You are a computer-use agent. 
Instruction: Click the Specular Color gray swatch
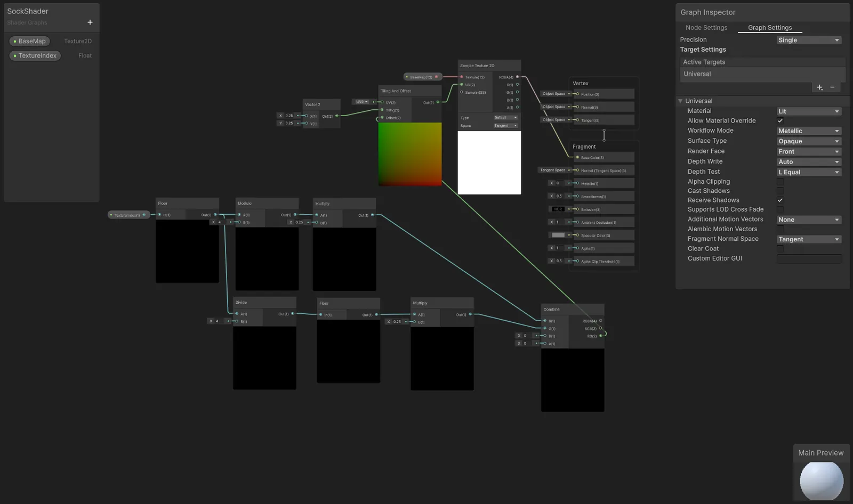point(558,235)
